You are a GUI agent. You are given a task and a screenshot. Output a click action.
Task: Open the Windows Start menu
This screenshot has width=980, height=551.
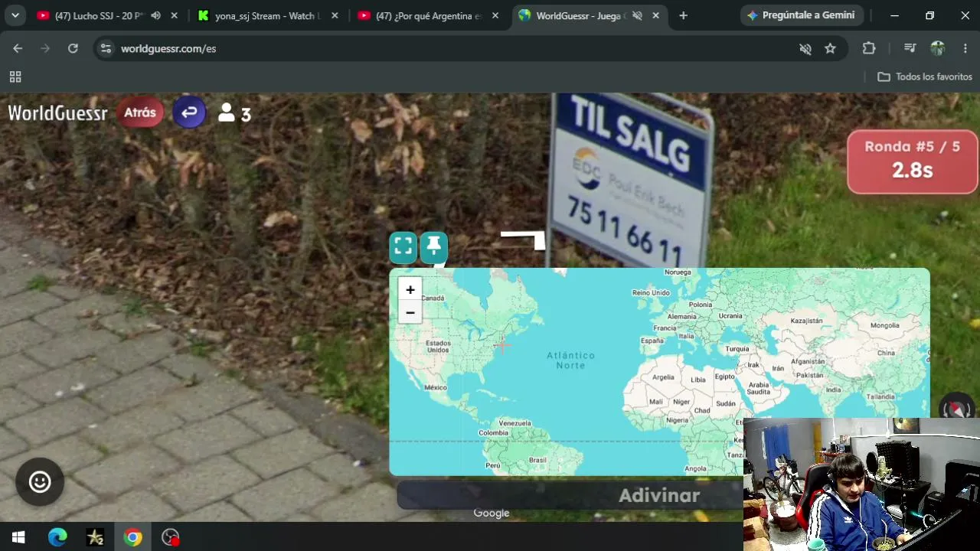click(x=18, y=537)
